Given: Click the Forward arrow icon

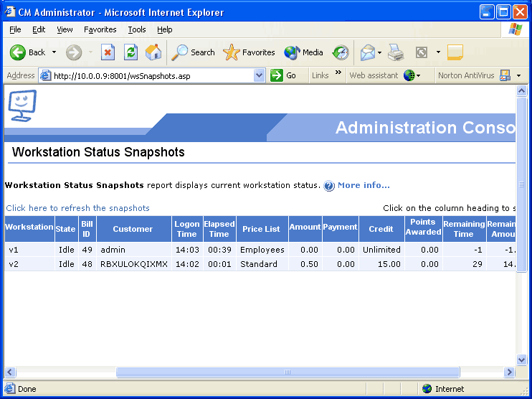Looking at the screenshot, I should point(74,52).
